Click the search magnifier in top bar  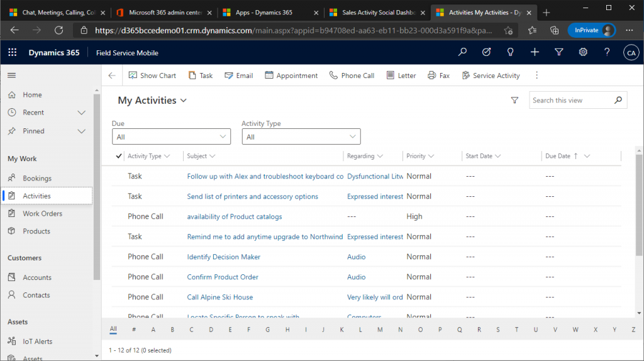click(463, 53)
